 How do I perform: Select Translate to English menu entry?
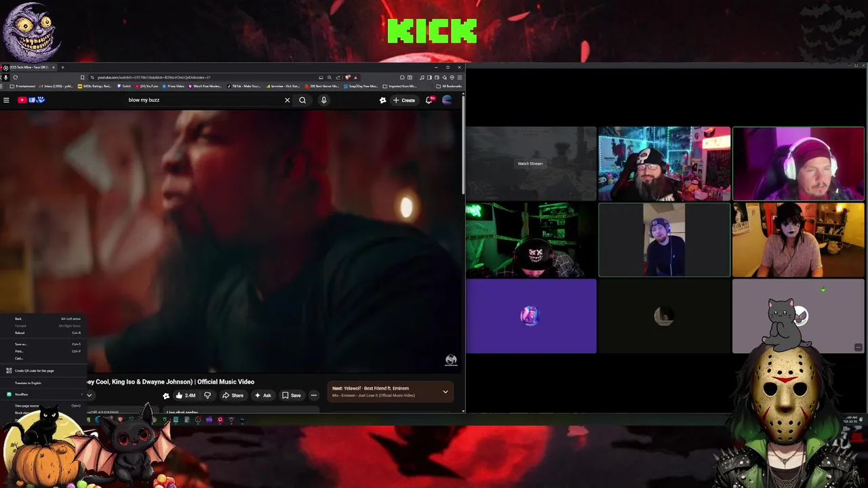(x=45, y=383)
